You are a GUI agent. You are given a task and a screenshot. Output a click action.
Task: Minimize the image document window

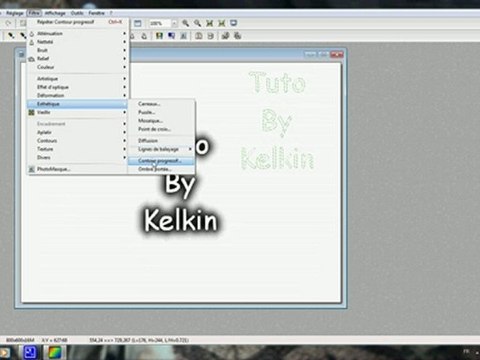coord(310,54)
